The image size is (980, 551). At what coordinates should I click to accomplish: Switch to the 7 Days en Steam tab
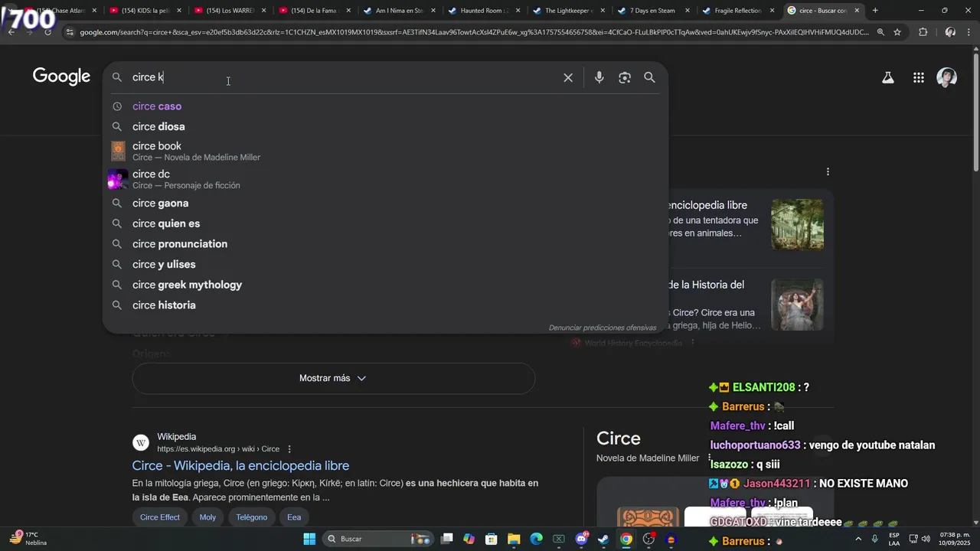(653, 11)
